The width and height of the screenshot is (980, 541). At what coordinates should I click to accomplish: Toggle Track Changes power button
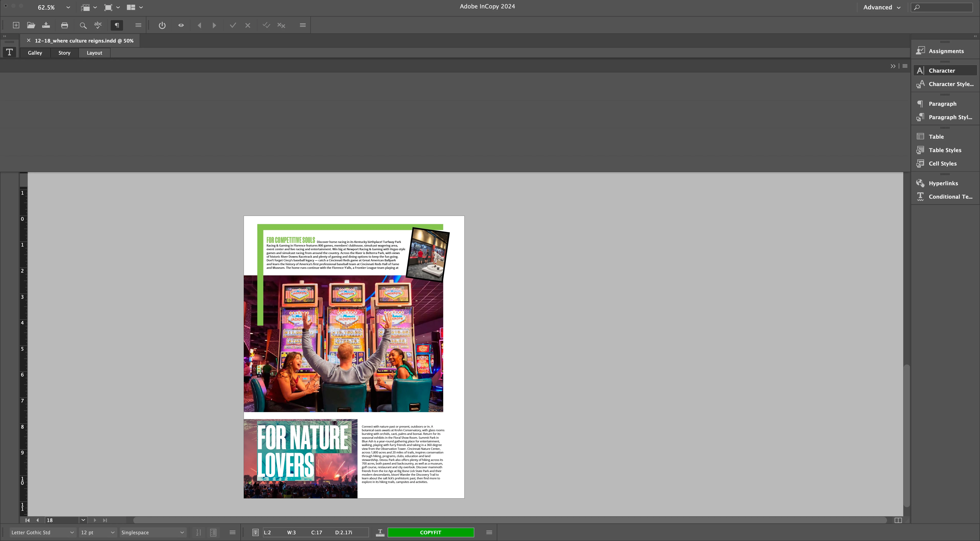[x=162, y=25]
